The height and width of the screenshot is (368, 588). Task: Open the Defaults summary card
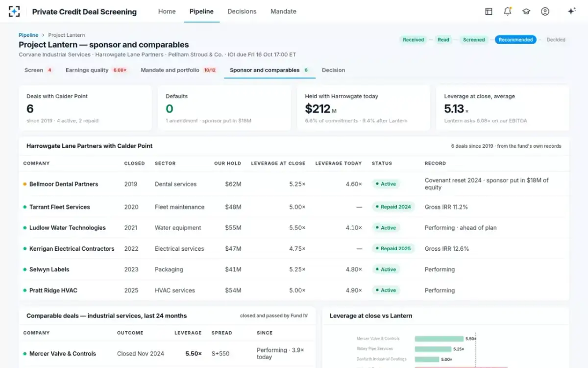coord(224,108)
